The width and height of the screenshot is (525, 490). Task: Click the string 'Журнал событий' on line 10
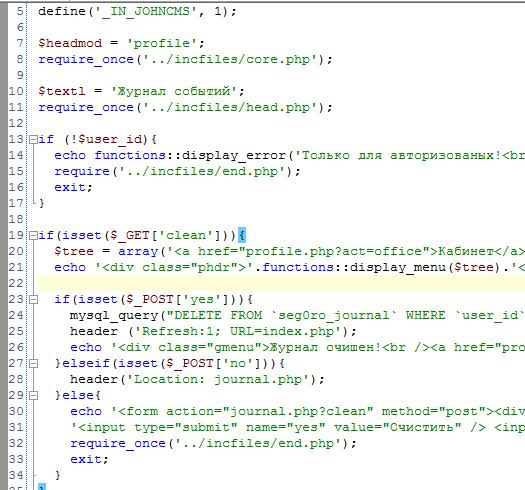174,91
